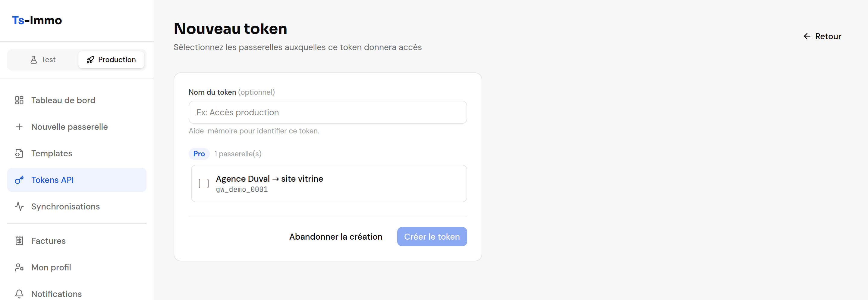868x300 pixels.
Task: Focus the Nom du token input field
Action: point(328,112)
